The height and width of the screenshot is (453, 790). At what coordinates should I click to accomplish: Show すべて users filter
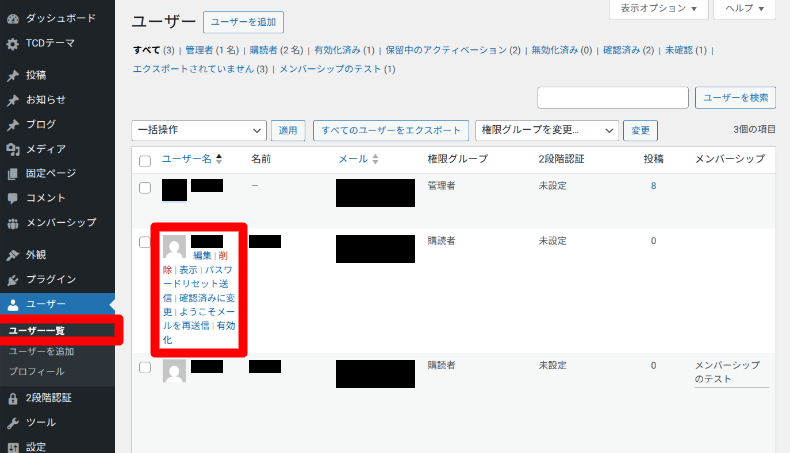147,50
